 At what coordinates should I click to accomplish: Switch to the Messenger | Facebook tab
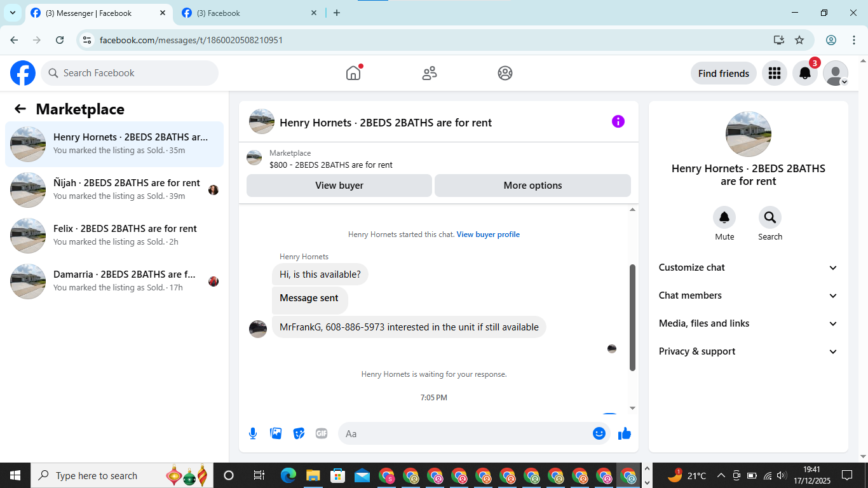pyautogui.click(x=99, y=13)
